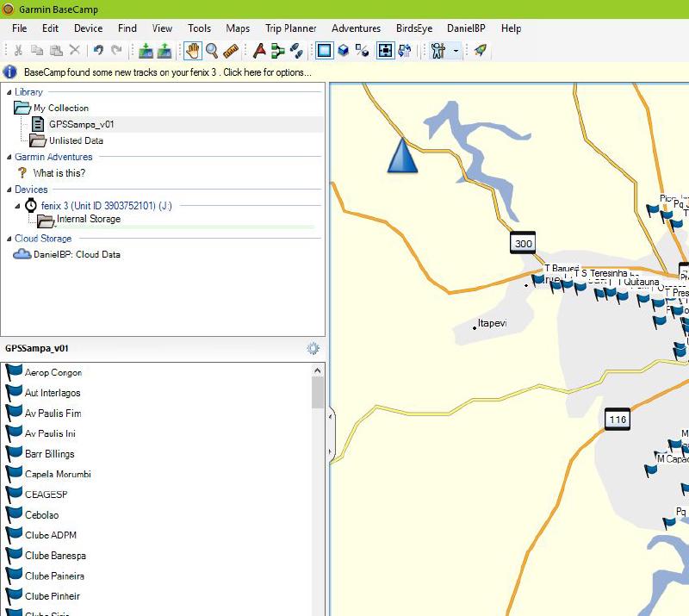Select the Zoom magnifier tool
Image resolution: width=689 pixels, height=616 pixels.
point(212,51)
